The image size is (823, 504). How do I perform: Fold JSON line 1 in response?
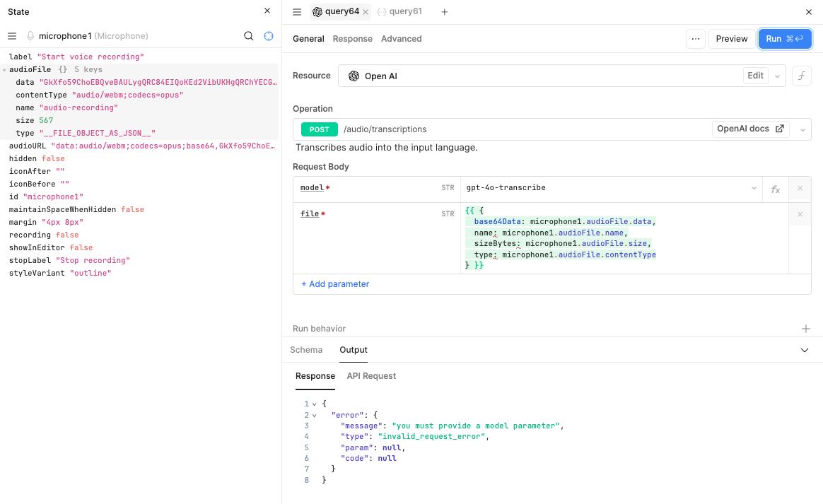click(x=315, y=404)
